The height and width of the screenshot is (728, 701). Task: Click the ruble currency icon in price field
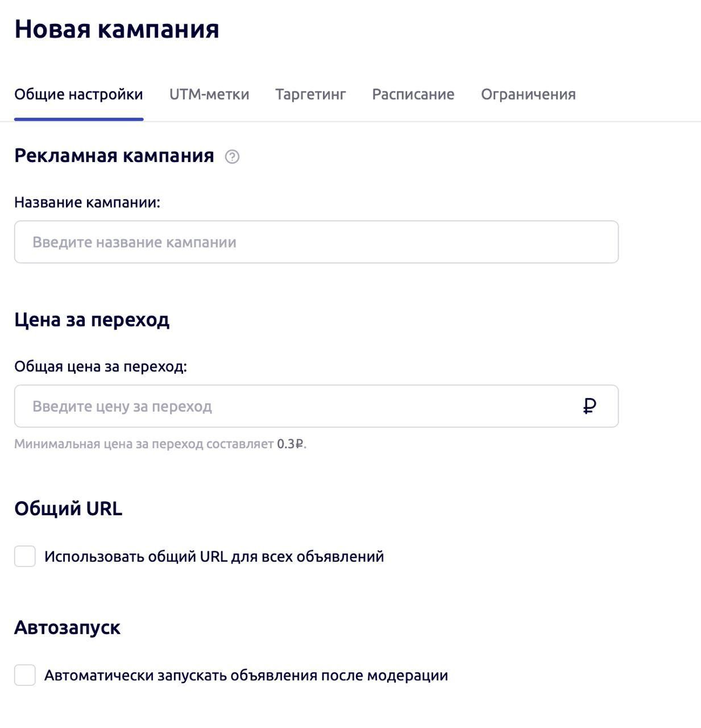(590, 406)
